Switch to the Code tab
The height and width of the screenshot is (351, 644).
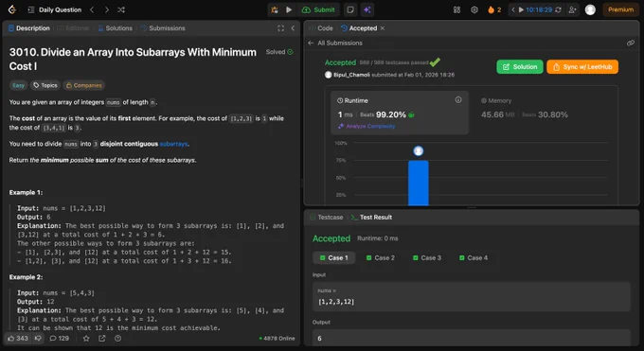coord(321,28)
